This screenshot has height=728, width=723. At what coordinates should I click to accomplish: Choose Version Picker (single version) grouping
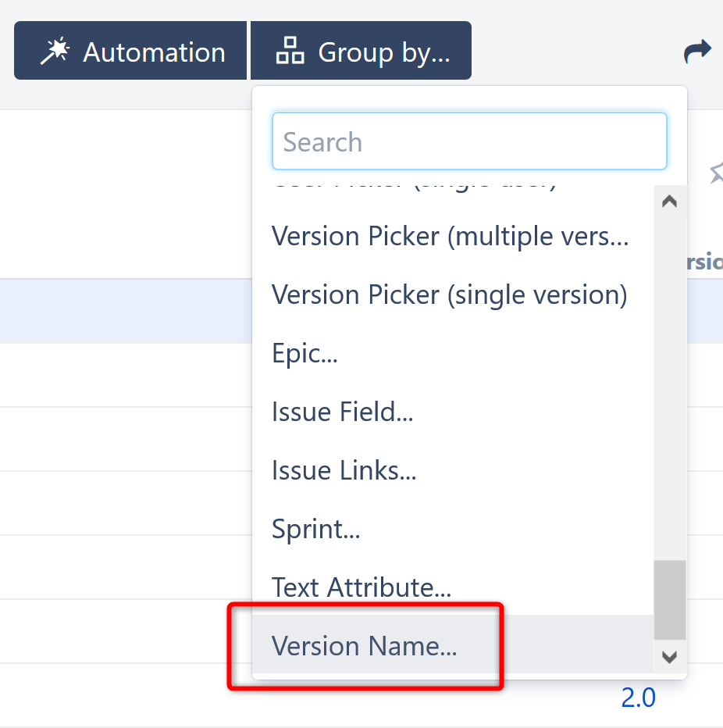click(x=450, y=294)
